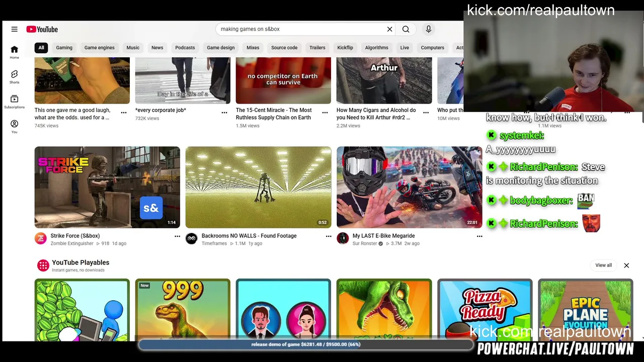Click 'Instant games, no downloads' subtitle
644x362 pixels.
[78, 270]
